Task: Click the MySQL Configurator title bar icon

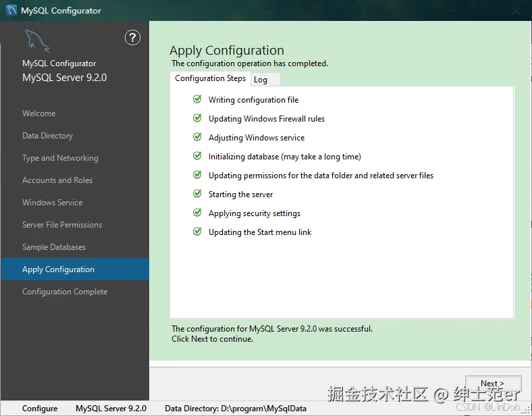Action: point(11,10)
